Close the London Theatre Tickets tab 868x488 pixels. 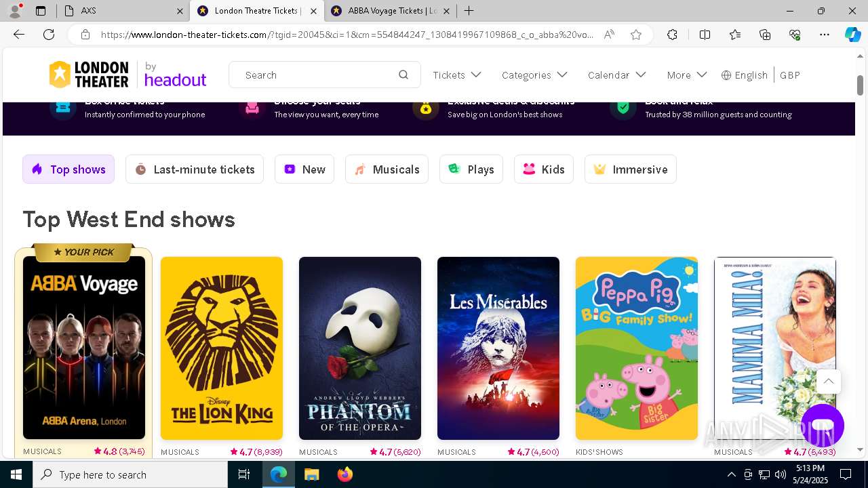pos(313,11)
